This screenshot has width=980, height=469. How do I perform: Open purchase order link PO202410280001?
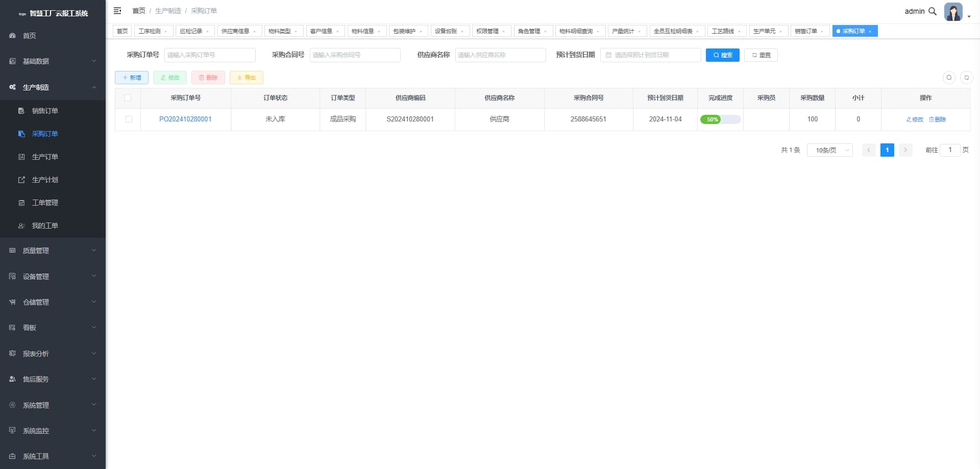click(185, 119)
